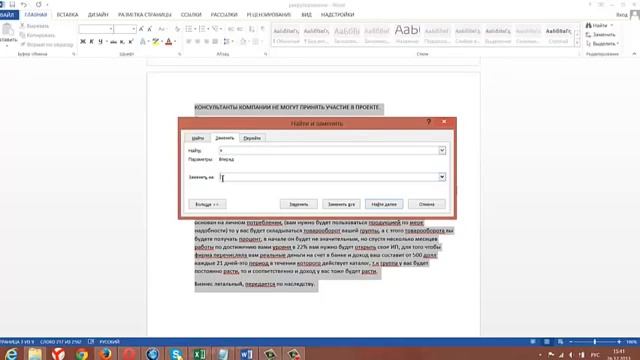Viewport: 640px width, 360px height.
Task: Decrease paragraph indent
Action: 231,29
